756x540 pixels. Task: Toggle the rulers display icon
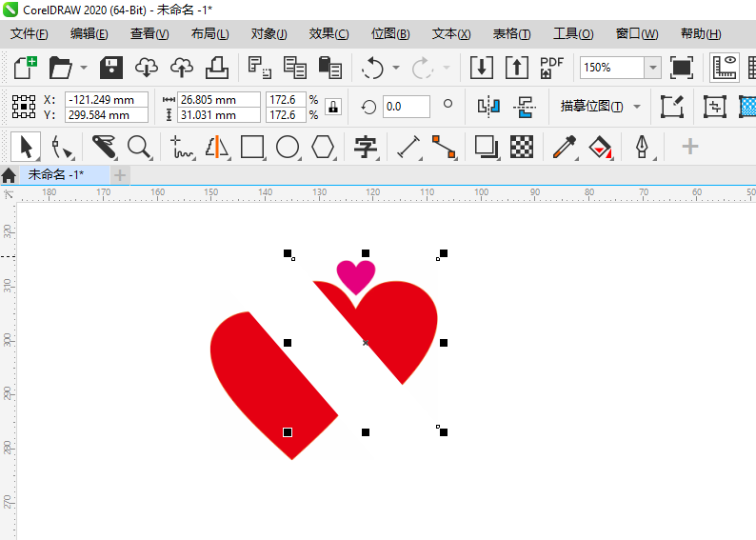click(x=725, y=68)
